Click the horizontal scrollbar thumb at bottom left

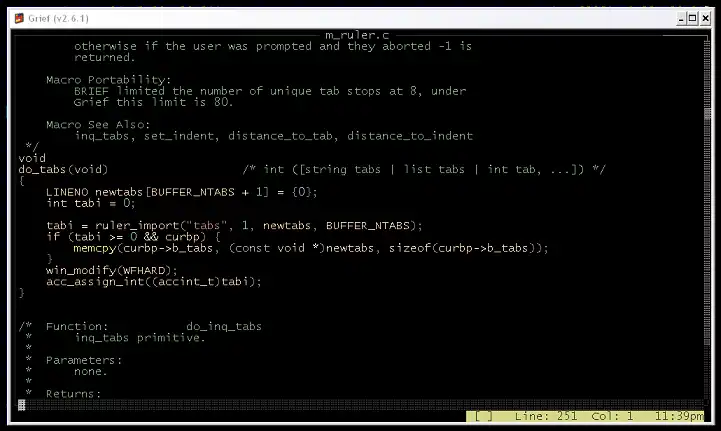[x=22, y=404]
